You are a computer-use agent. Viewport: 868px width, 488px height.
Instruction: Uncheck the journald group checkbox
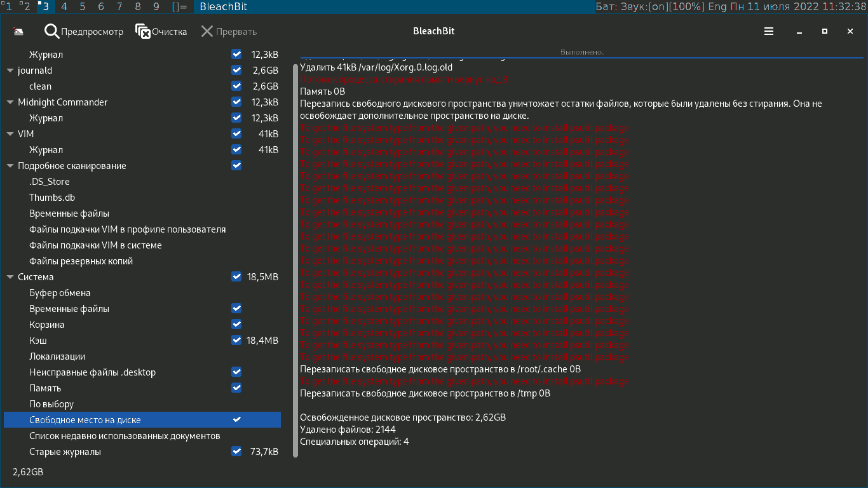click(236, 70)
